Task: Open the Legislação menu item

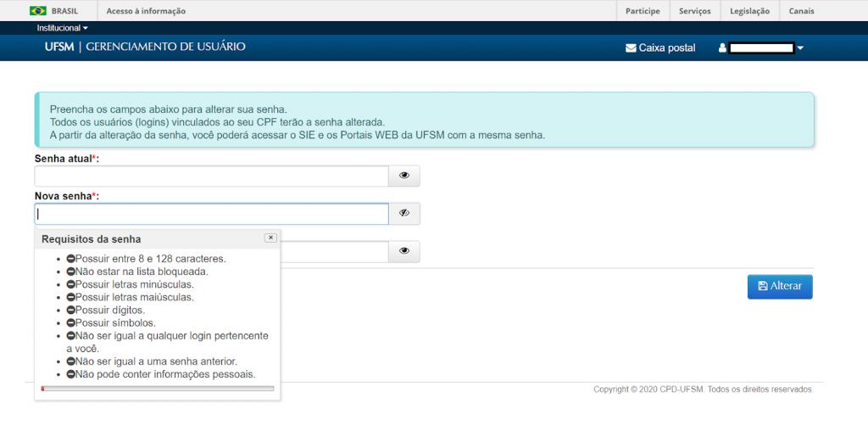Action: tap(749, 11)
